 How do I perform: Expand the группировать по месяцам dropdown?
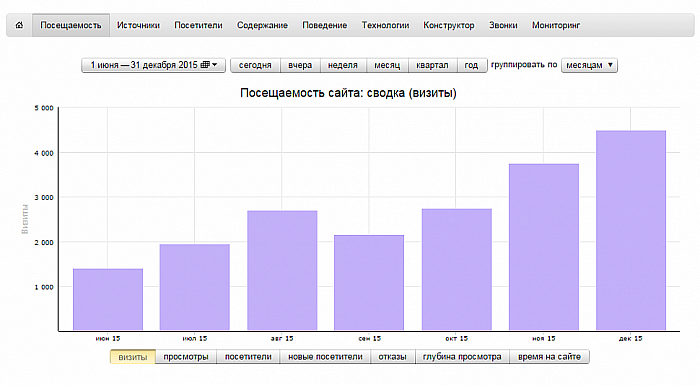pyautogui.click(x=589, y=65)
